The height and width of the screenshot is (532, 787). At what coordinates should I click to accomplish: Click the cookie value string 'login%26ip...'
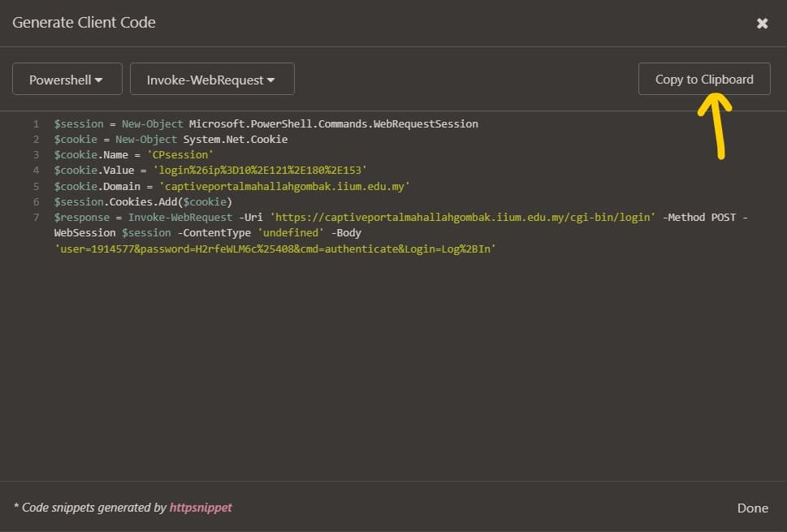(x=260, y=170)
